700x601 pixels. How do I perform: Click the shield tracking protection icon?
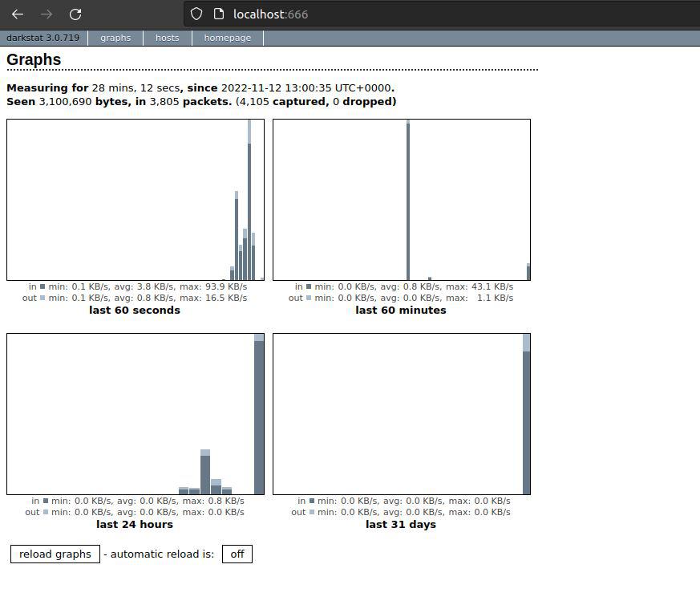click(196, 14)
